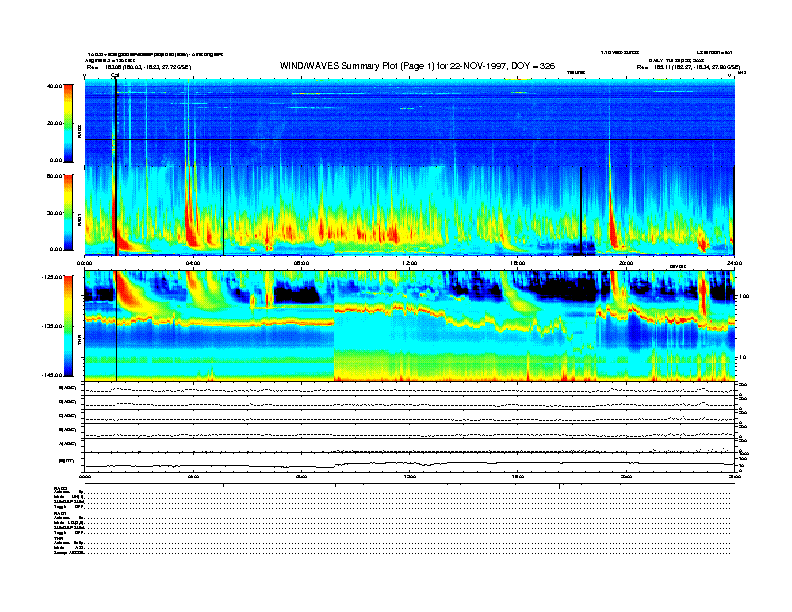This screenshot has height=612, width=792.
Task: Click the Cal marker above the RAD2 panel
Action: 115,75
